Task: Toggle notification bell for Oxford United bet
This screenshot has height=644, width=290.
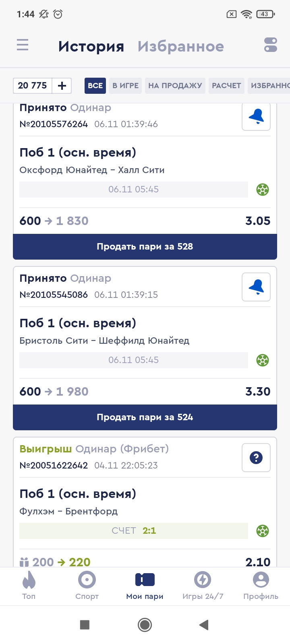Action: pyautogui.click(x=256, y=117)
